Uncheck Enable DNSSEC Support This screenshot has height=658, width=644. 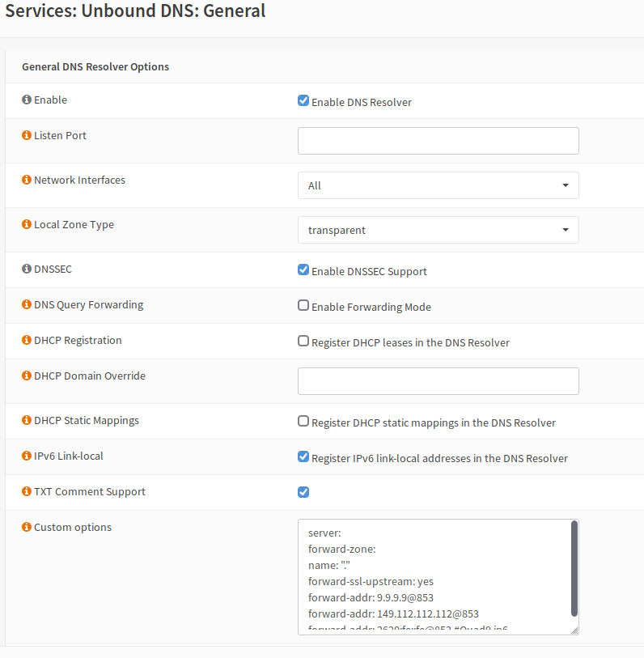[303, 270]
